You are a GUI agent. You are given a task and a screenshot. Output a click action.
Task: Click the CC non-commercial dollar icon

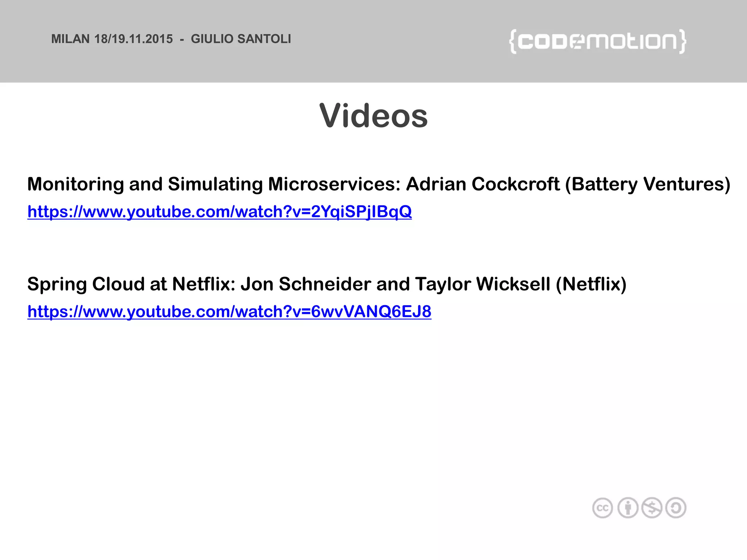click(652, 508)
